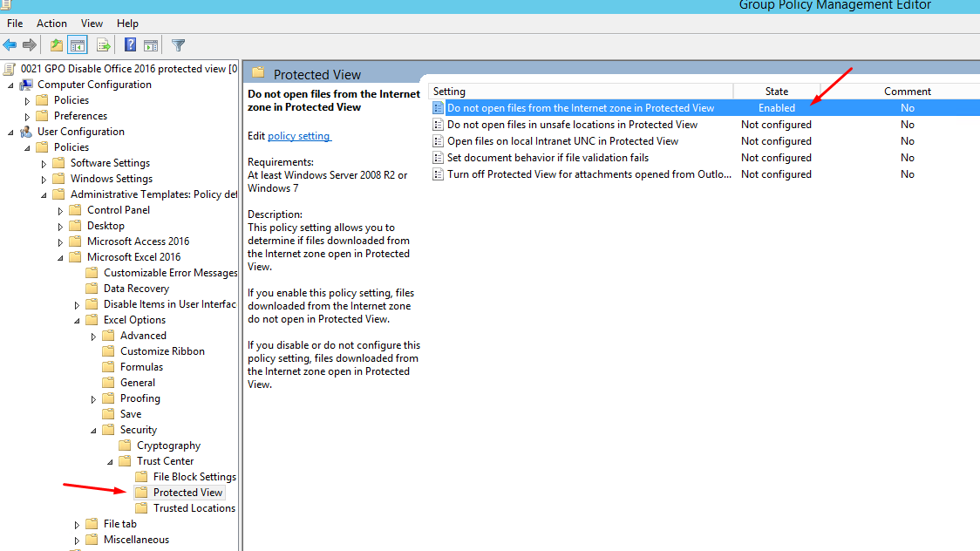Select Disable Items in User Interface
This screenshot has width=980, height=551.
[169, 303]
